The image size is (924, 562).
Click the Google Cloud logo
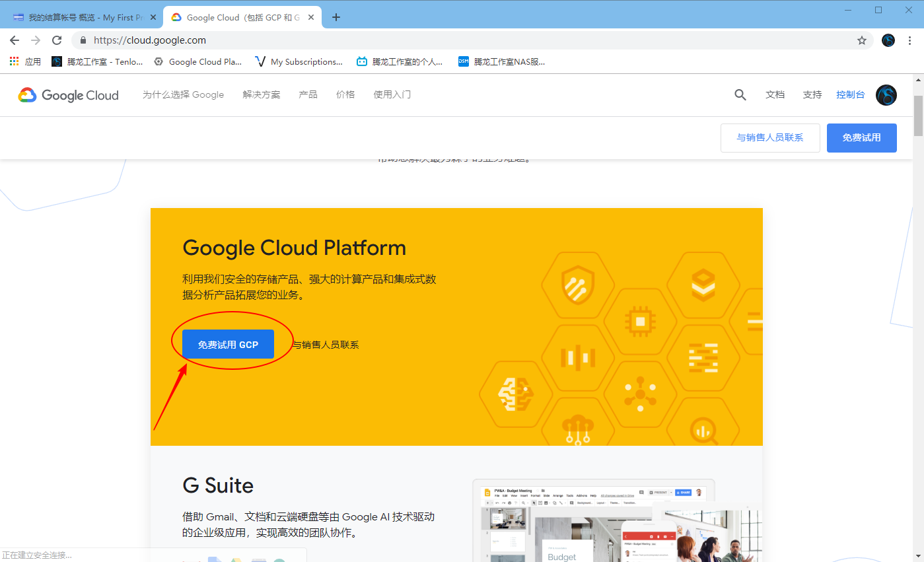(x=69, y=95)
